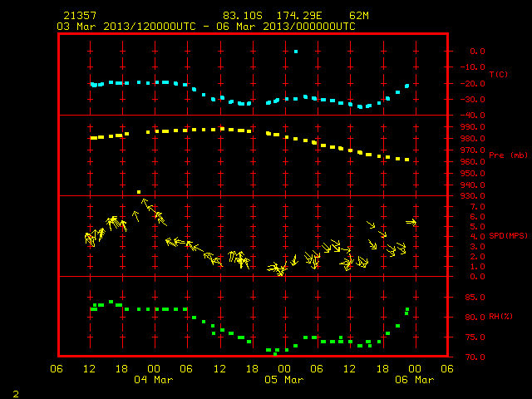Click the outlier cyan temperature point at 0.0

click(296, 52)
